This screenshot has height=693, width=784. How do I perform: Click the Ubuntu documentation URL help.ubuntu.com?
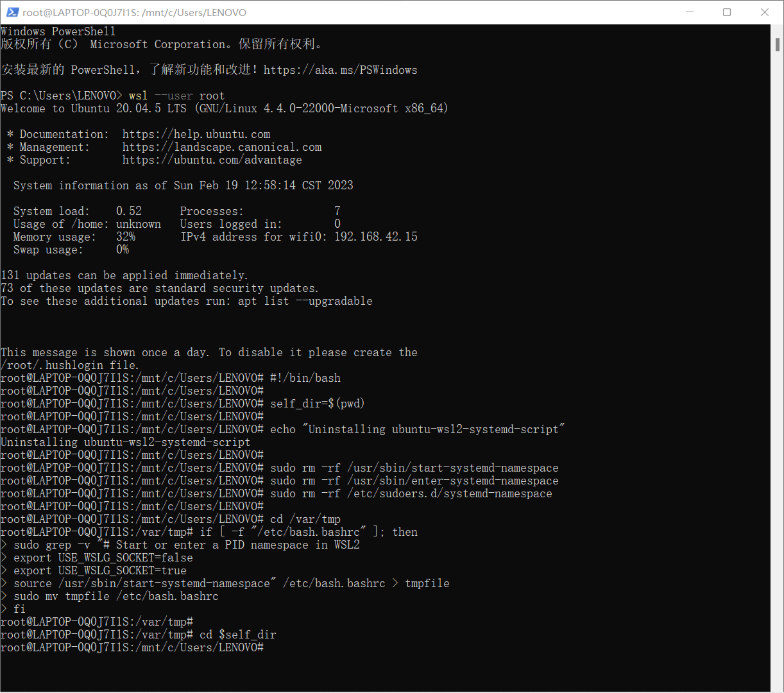(196, 133)
